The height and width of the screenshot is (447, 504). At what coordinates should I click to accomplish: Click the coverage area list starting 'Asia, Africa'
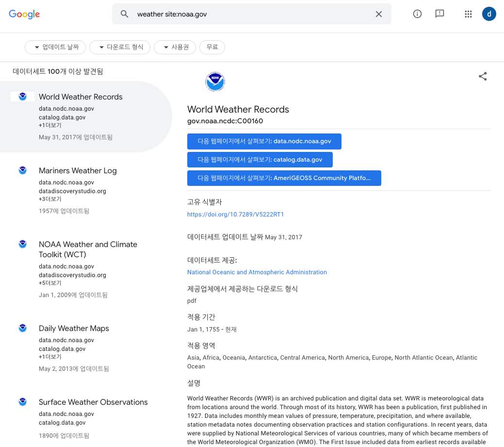click(x=332, y=362)
